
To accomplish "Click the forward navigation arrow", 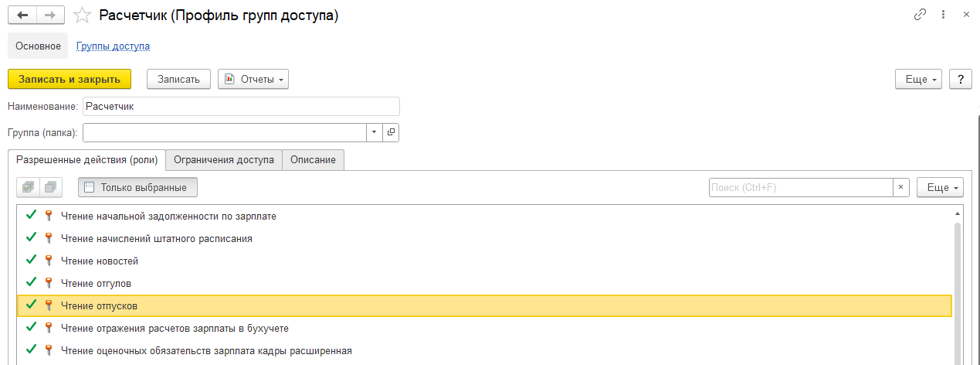I will [x=50, y=15].
